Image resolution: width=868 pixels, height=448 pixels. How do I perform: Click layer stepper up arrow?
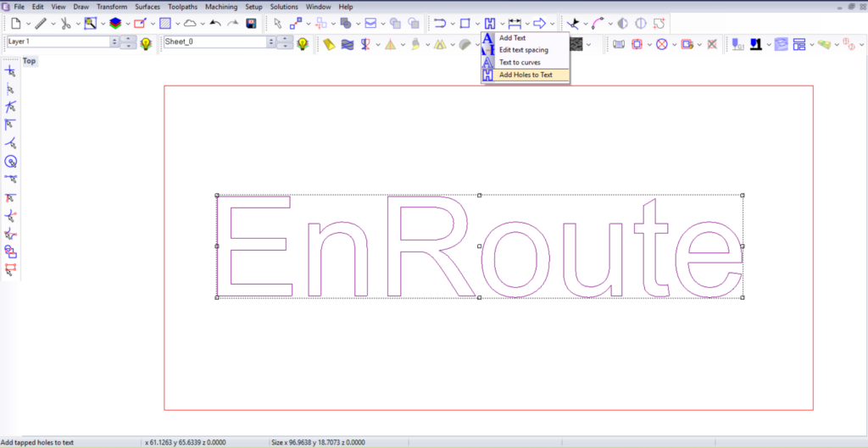point(129,39)
